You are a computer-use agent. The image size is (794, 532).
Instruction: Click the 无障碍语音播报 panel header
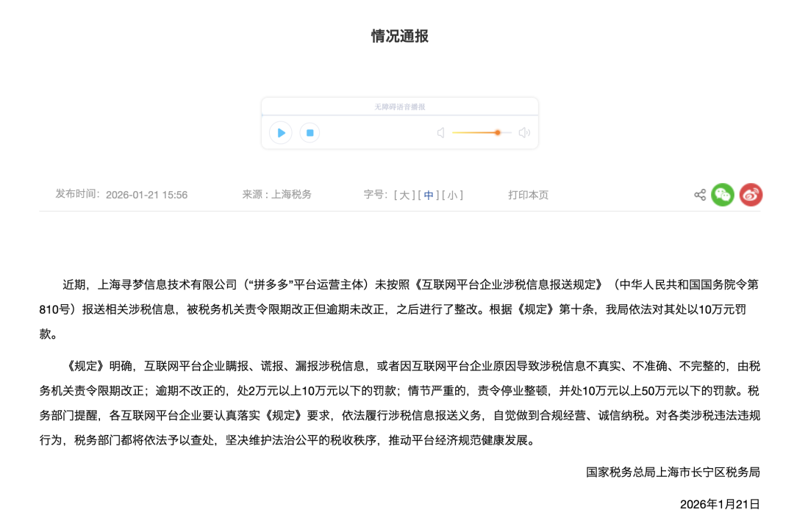click(x=400, y=107)
